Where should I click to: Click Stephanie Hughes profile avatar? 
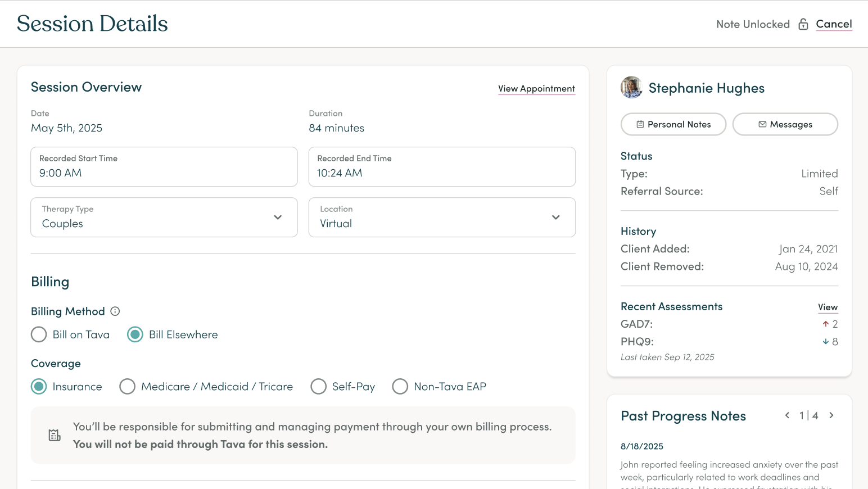tap(631, 88)
